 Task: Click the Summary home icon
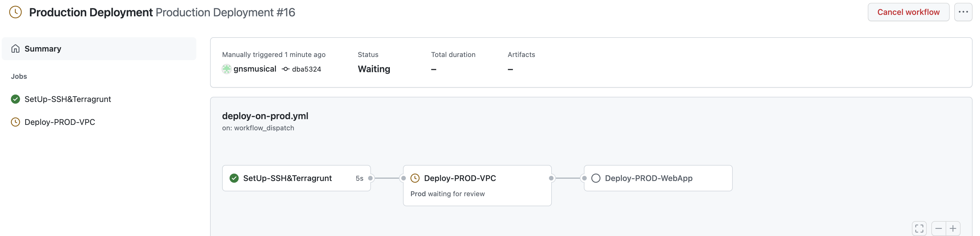coord(15,49)
